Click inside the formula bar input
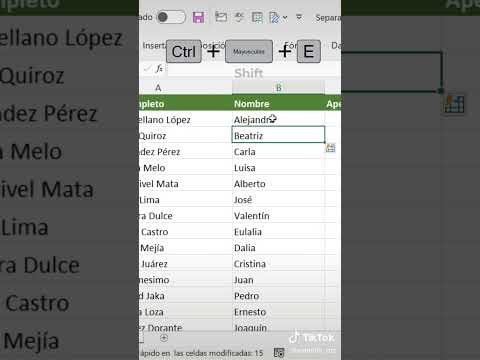 point(253,69)
